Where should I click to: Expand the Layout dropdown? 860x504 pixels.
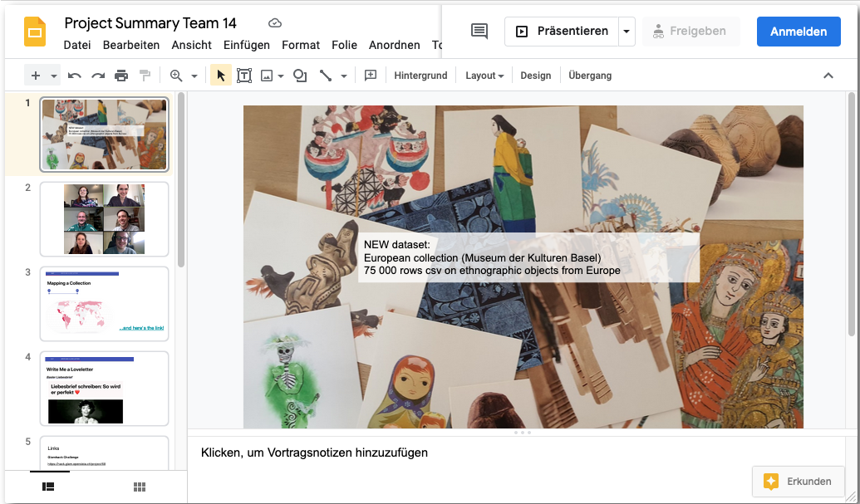484,76
